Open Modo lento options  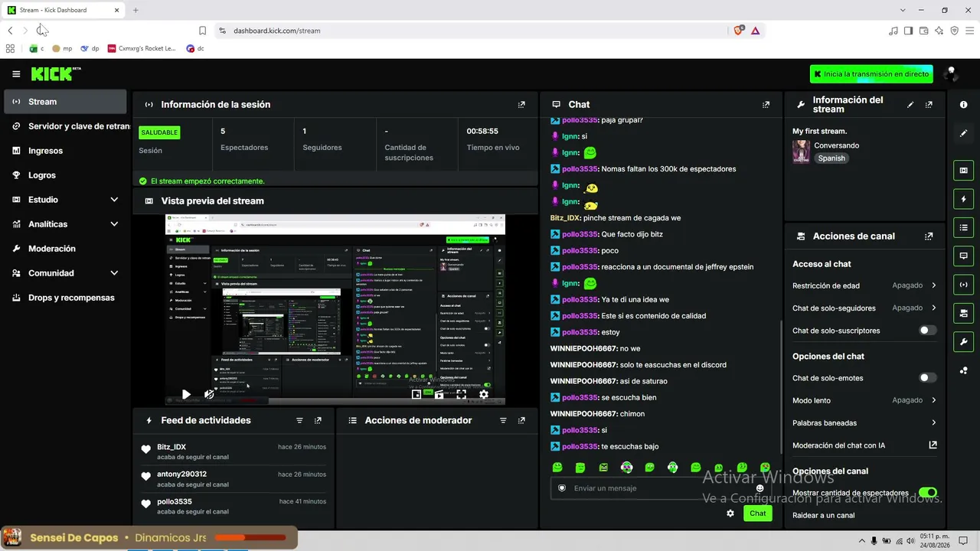click(x=864, y=400)
